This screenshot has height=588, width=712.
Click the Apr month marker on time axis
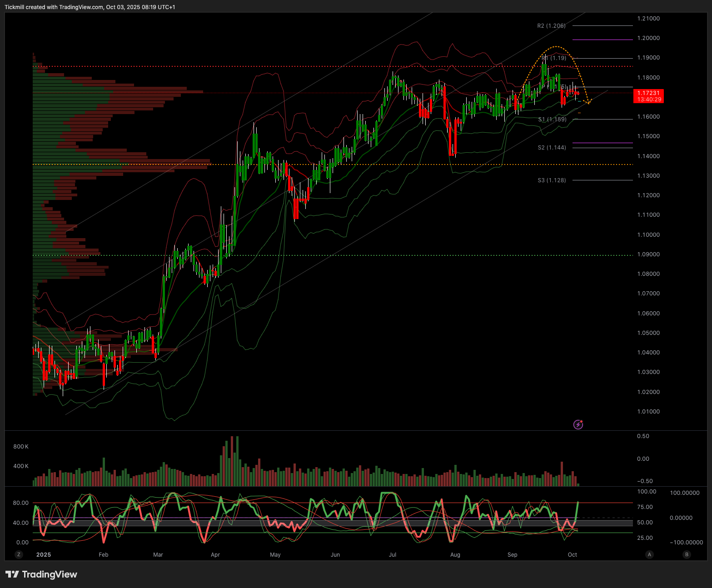pos(215,555)
